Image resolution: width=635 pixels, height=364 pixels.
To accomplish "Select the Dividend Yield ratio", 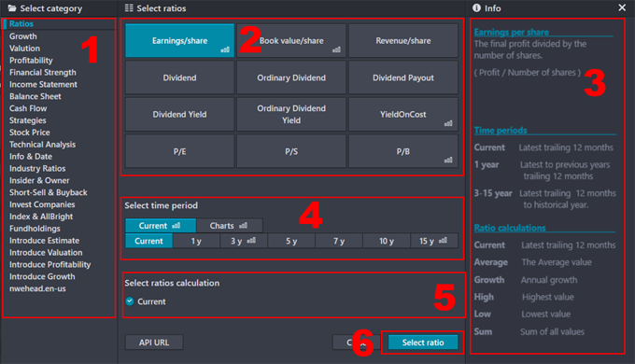I will click(x=180, y=114).
